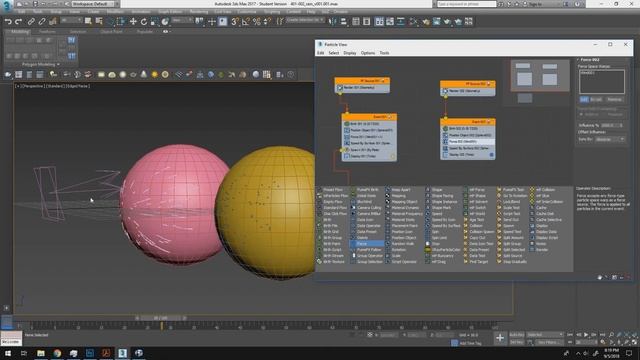Toggle the Event 001 on/off lightbulb

390,117
